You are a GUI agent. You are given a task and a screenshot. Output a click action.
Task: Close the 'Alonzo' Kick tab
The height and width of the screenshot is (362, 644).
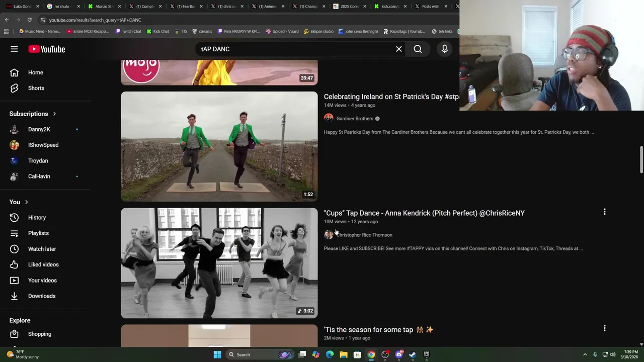tap(119, 7)
